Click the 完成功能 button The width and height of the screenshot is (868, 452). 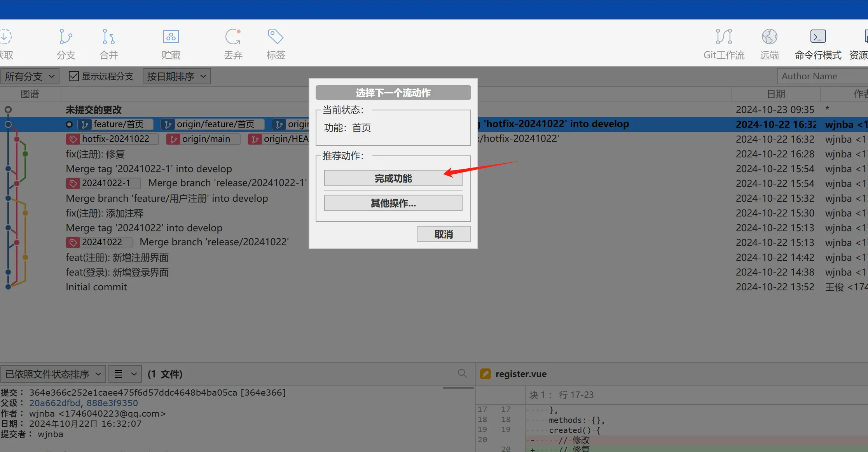click(x=393, y=178)
